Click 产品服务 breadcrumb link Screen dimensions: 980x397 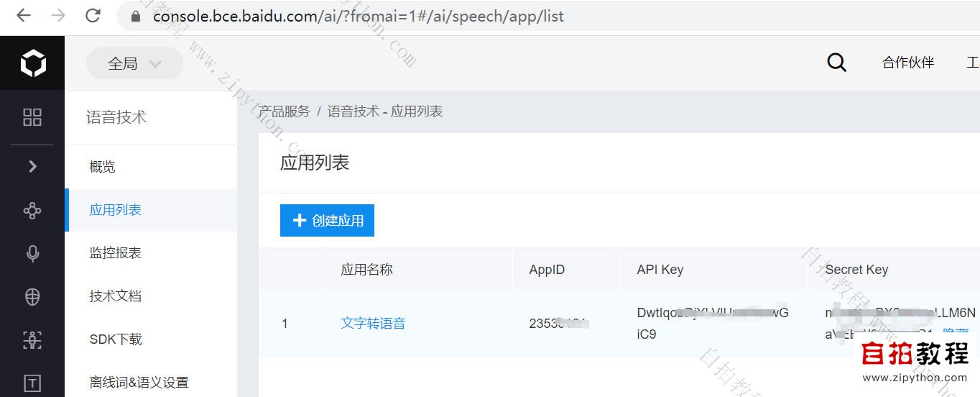[x=285, y=111]
